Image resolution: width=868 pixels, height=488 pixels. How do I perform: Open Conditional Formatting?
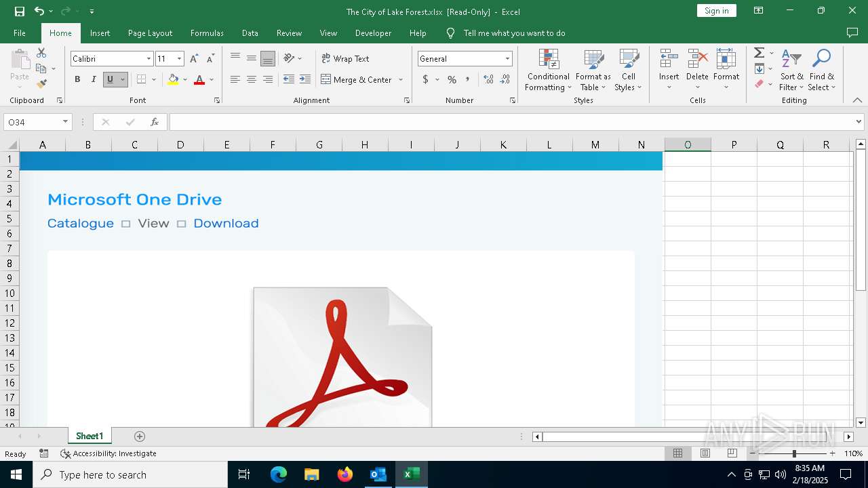(548, 70)
